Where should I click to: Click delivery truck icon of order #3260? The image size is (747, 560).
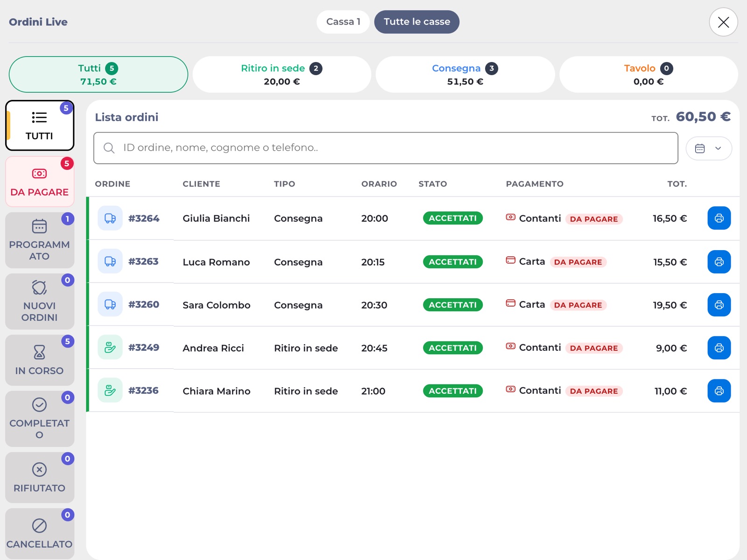point(110,304)
